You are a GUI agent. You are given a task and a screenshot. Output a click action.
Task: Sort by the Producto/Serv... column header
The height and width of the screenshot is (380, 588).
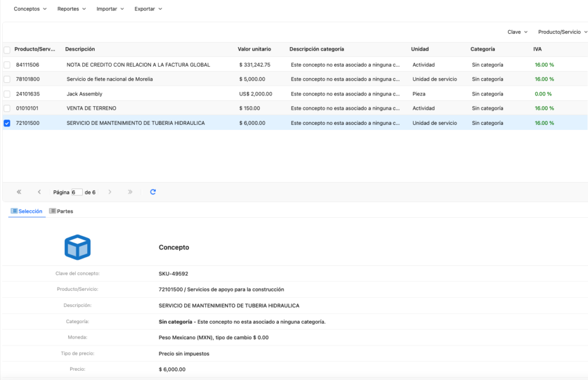pos(34,49)
